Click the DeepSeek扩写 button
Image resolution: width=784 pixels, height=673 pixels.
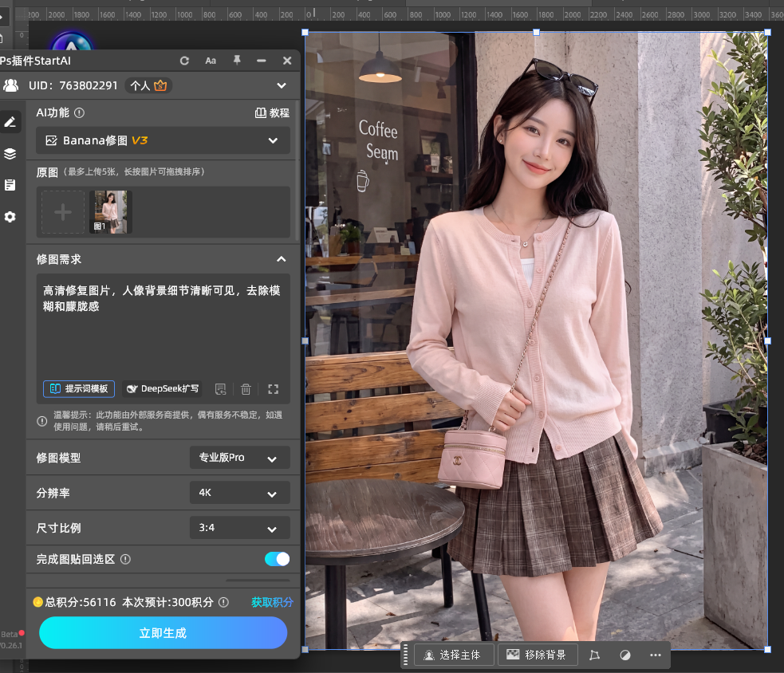(x=163, y=388)
